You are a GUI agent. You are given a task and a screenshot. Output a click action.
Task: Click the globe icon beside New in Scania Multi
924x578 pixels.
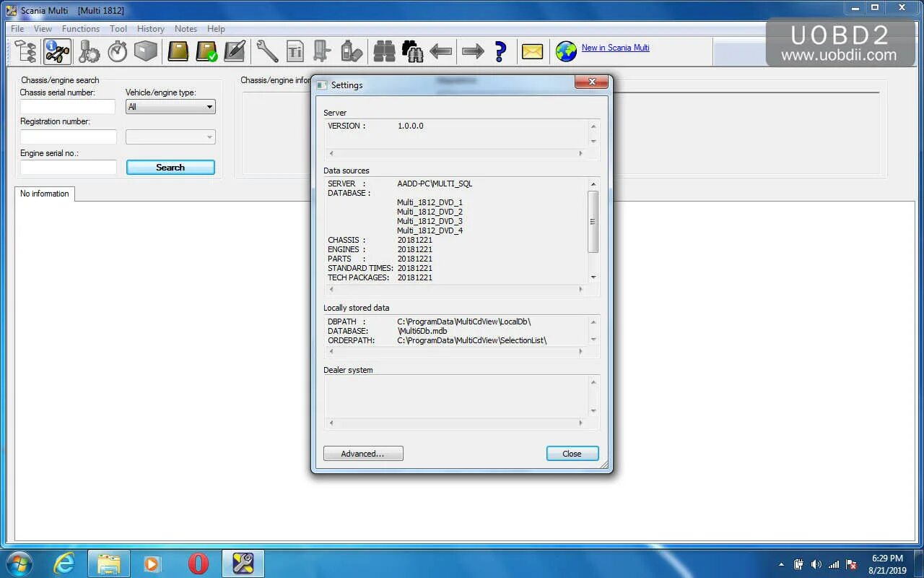coord(566,51)
